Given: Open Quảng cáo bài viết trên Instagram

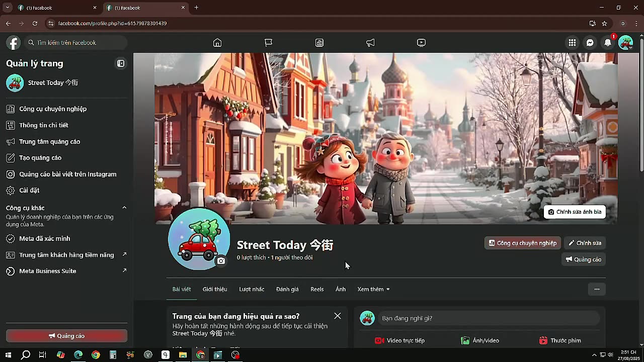Looking at the screenshot, I should [66, 174].
